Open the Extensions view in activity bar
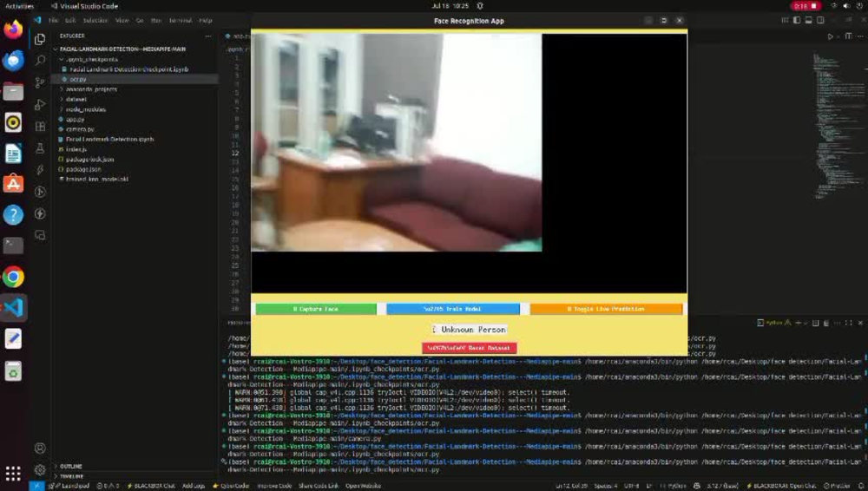The height and width of the screenshot is (491, 868). point(40,126)
